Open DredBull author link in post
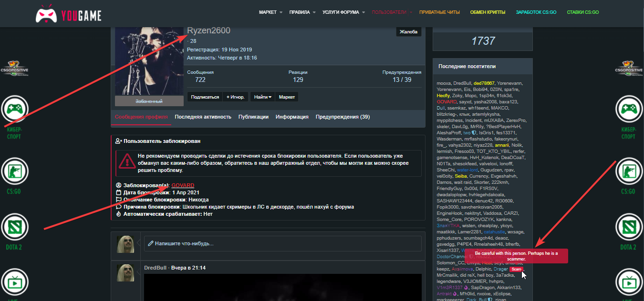Screen dimensions: 644x301 156,268
